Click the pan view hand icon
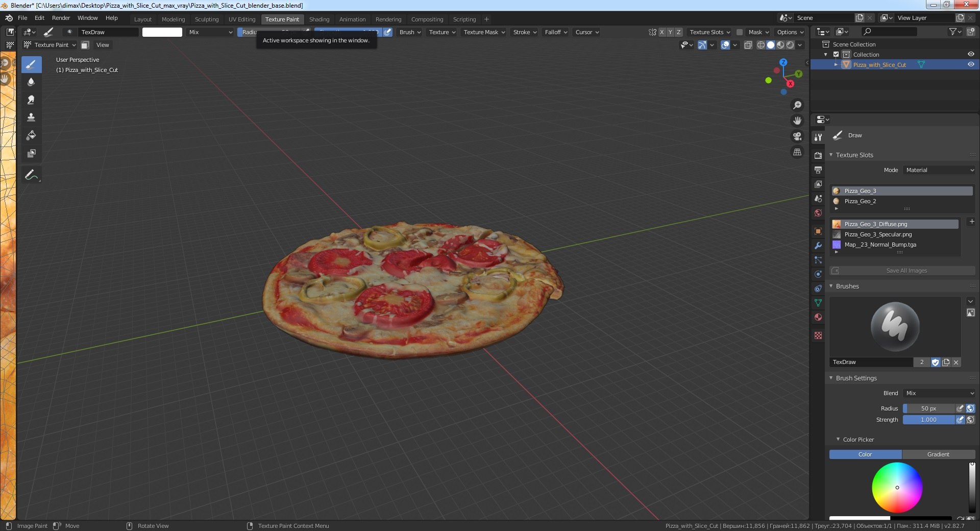980x531 pixels. point(797,121)
